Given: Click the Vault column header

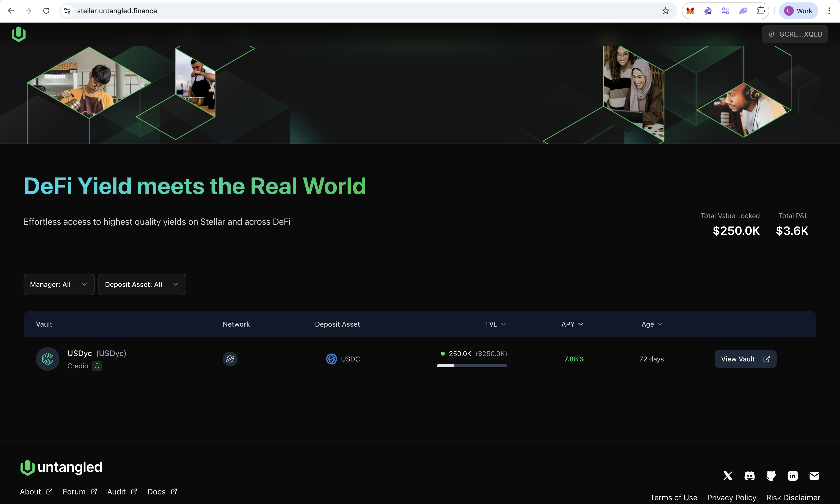Looking at the screenshot, I should (44, 324).
